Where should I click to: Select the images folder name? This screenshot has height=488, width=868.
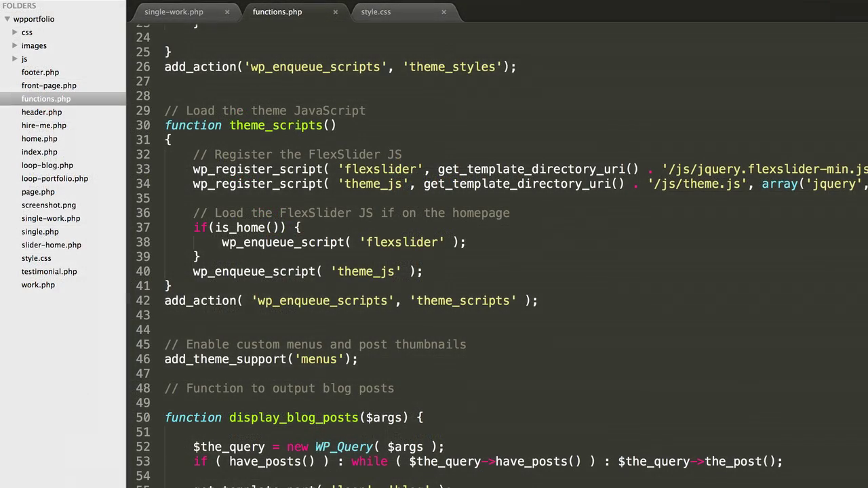click(34, 45)
